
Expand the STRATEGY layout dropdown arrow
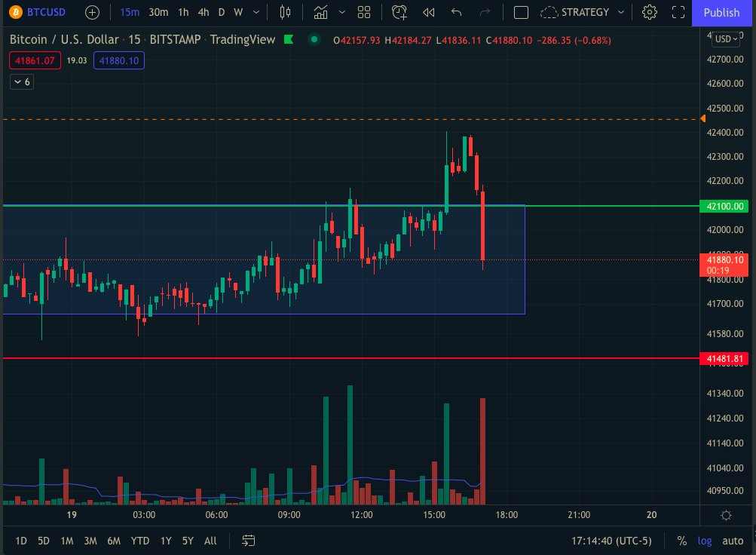pyautogui.click(x=621, y=12)
